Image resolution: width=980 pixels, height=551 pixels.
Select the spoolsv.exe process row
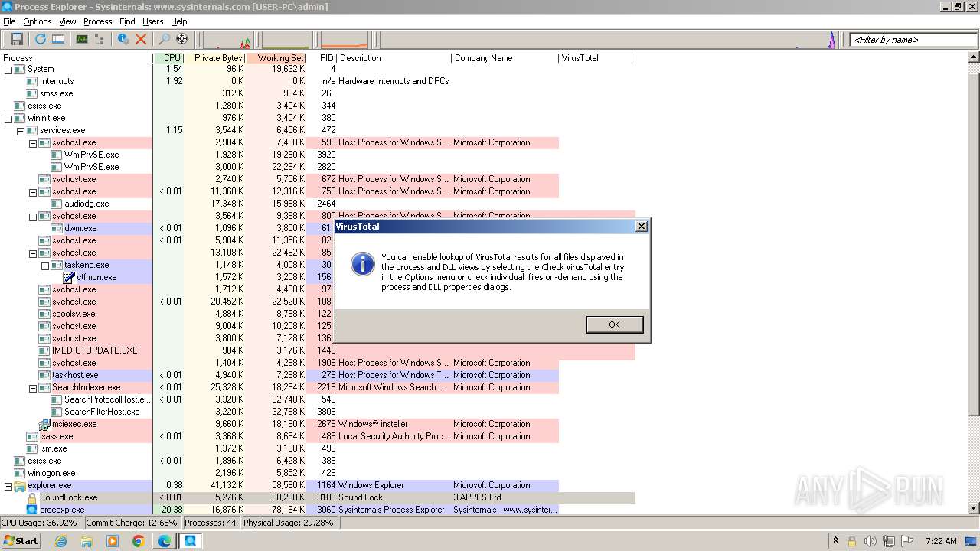318,314
